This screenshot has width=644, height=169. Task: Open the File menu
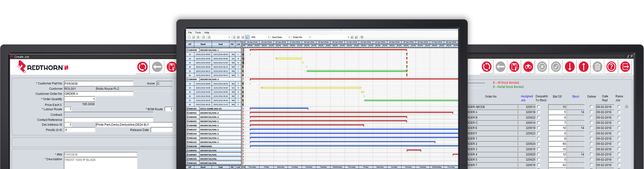pos(190,32)
